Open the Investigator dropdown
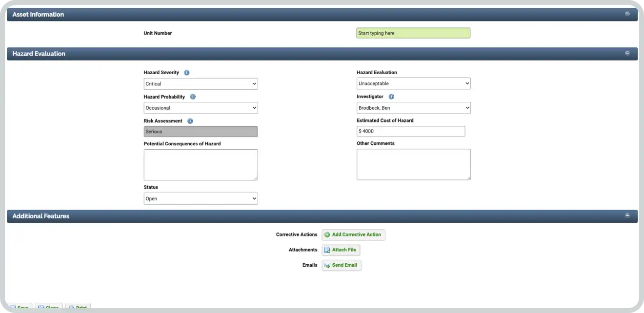This screenshot has width=644, height=313. click(x=413, y=108)
